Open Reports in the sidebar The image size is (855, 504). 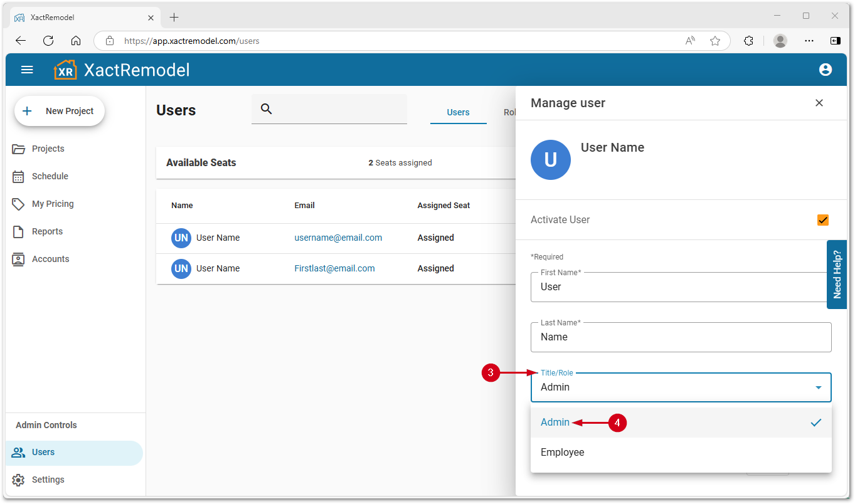coord(47,231)
